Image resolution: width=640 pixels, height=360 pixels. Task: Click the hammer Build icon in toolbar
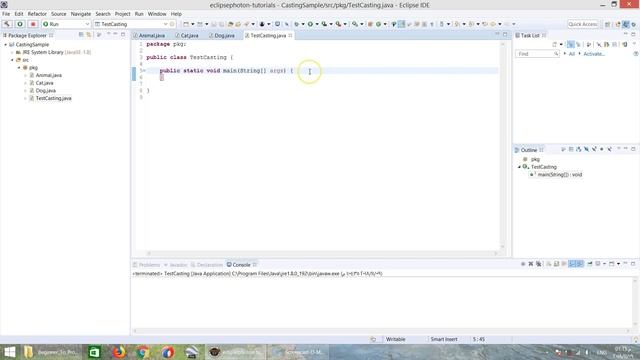(x=7, y=24)
